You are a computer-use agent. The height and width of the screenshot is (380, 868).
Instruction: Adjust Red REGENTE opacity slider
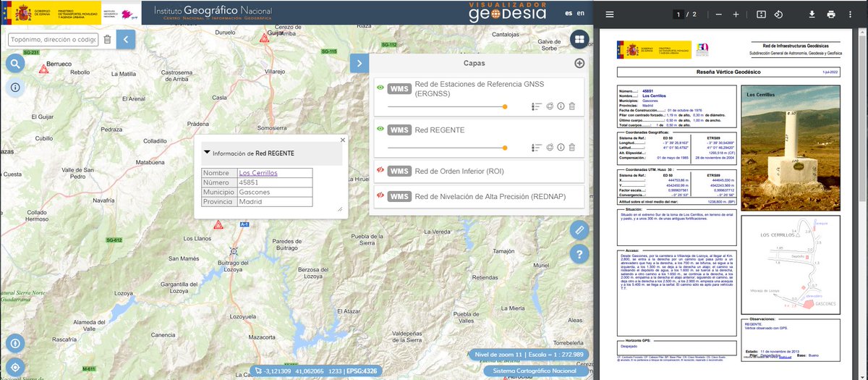tap(446, 148)
